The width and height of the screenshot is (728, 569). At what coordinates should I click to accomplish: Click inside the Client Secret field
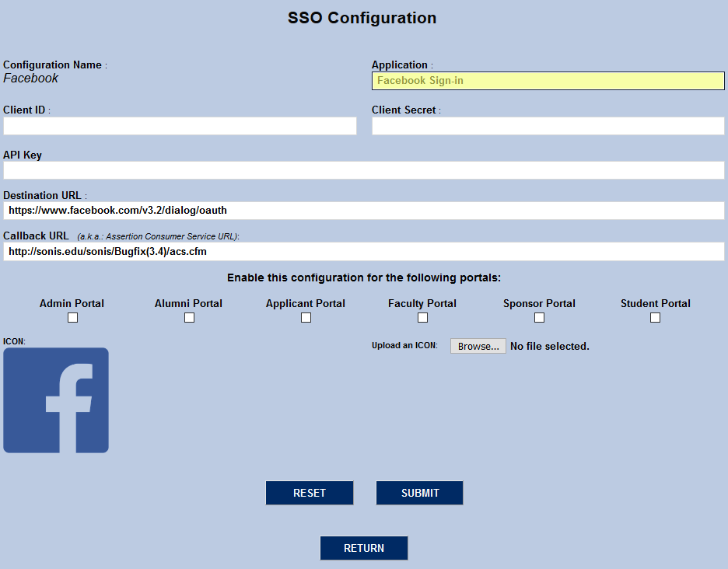pos(548,125)
